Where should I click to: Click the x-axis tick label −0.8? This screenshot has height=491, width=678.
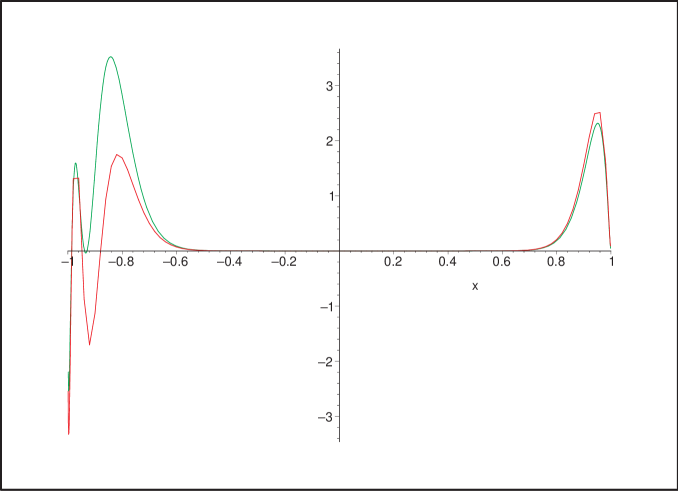(121, 262)
